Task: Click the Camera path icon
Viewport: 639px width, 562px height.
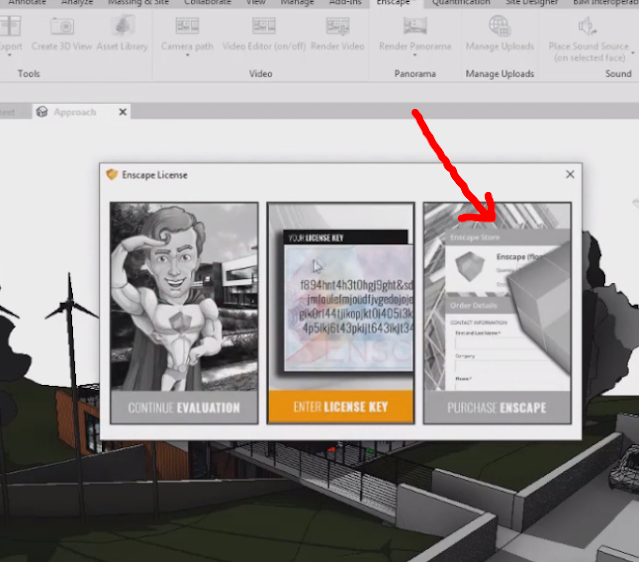Action: pyautogui.click(x=187, y=25)
